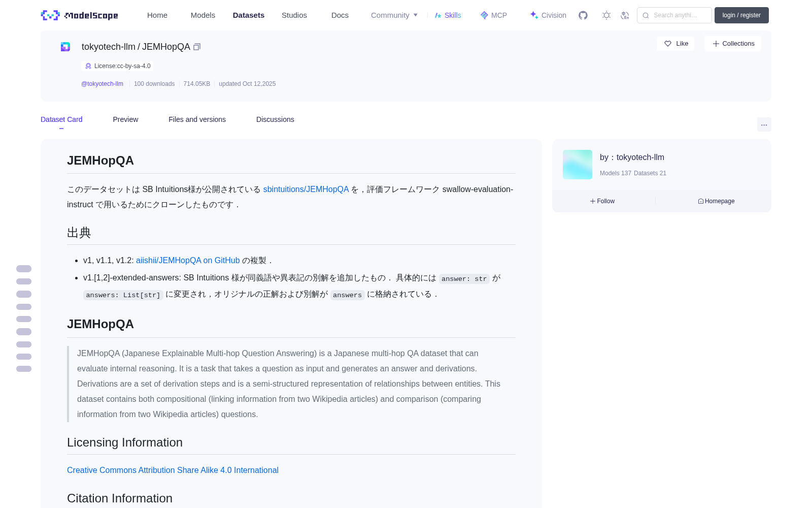Open aiishii/JEMHopQA on GitHub link
Screen dimensions: 812x508
point(188,261)
